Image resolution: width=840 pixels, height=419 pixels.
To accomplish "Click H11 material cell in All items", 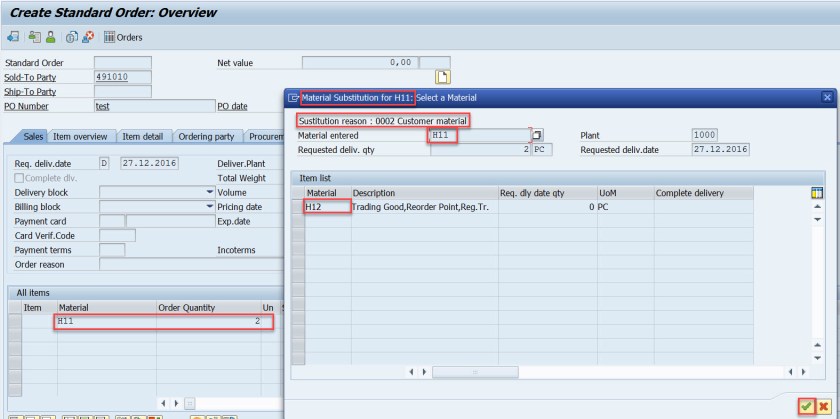I will pyautogui.click(x=107, y=321).
